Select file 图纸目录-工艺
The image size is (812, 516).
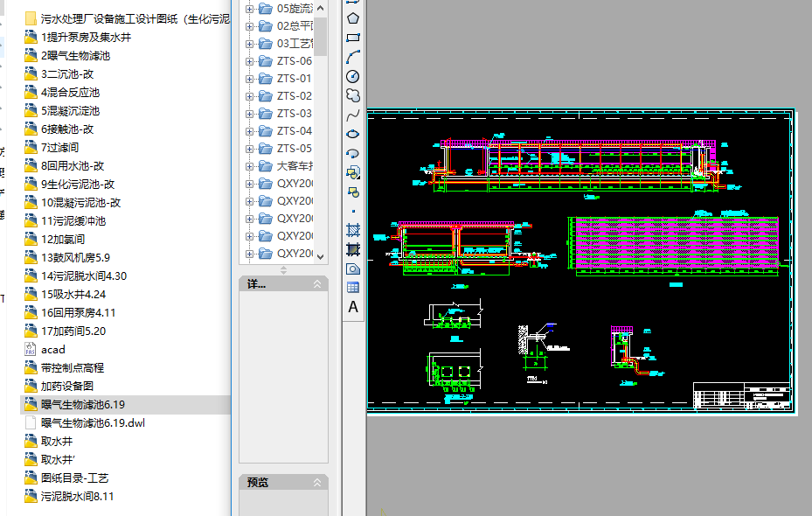pyautogui.click(x=75, y=478)
